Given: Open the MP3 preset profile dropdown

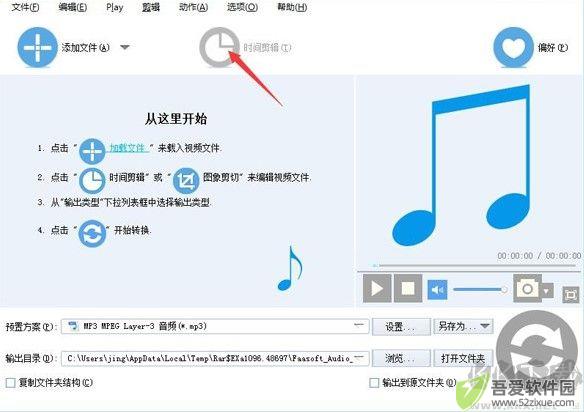Looking at the screenshot, I should [x=215, y=326].
